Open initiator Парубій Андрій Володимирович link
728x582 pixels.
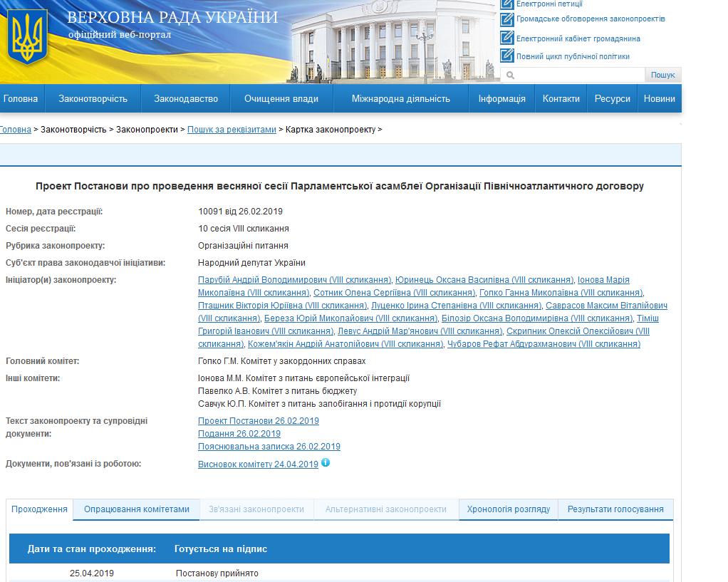[x=294, y=280]
